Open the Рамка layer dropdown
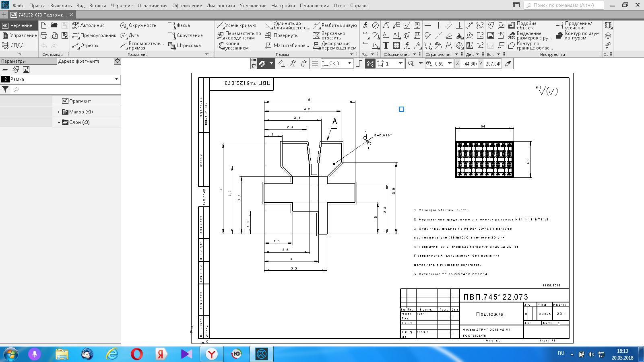 [x=116, y=79]
